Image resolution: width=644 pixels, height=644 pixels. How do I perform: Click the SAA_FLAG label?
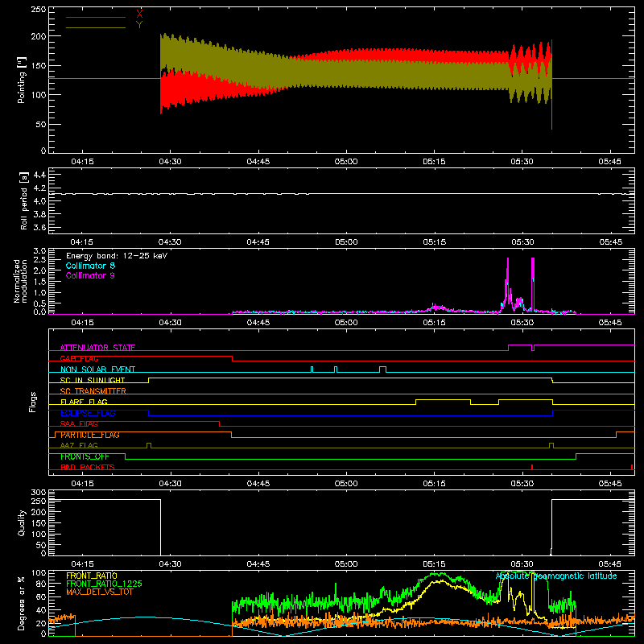pos(79,423)
